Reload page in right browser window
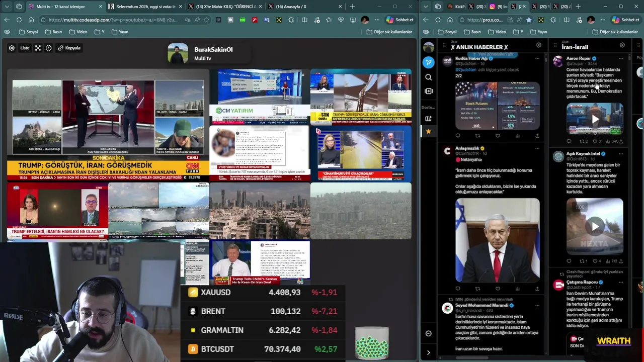Image resolution: width=644 pixels, height=362 pixels. [x=438, y=20]
